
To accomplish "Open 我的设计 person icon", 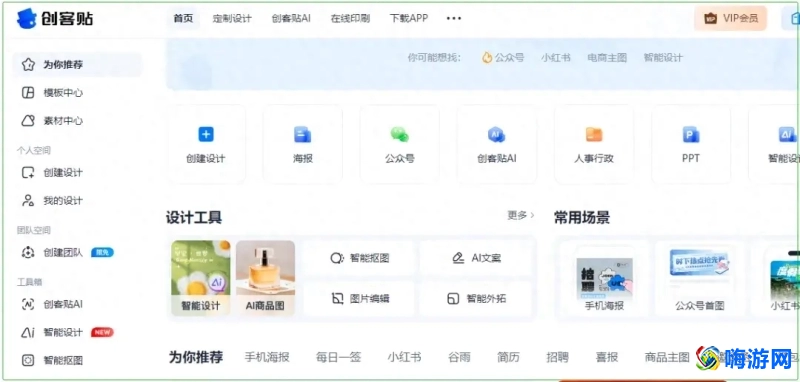I will coord(28,200).
